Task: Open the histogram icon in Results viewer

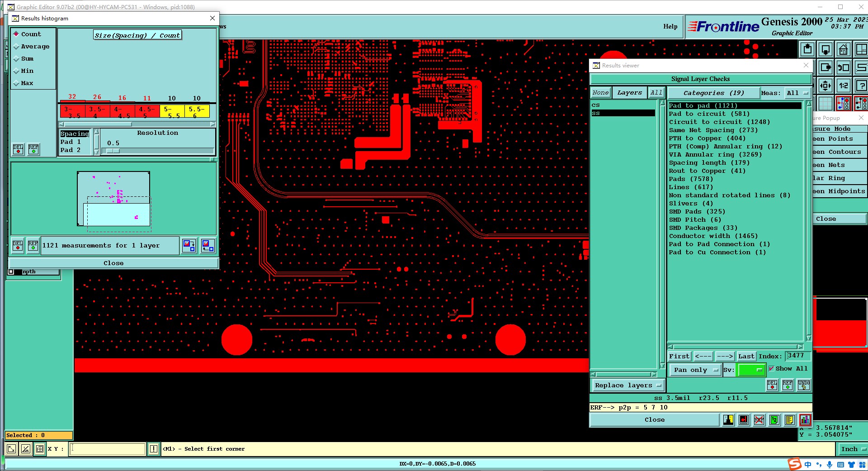Action: click(x=805, y=420)
